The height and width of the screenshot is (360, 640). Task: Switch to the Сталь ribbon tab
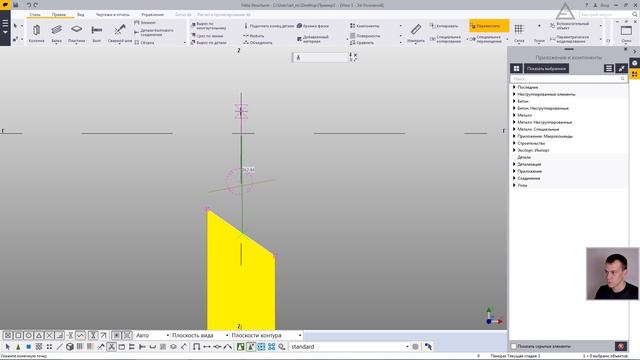tap(35, 14)
